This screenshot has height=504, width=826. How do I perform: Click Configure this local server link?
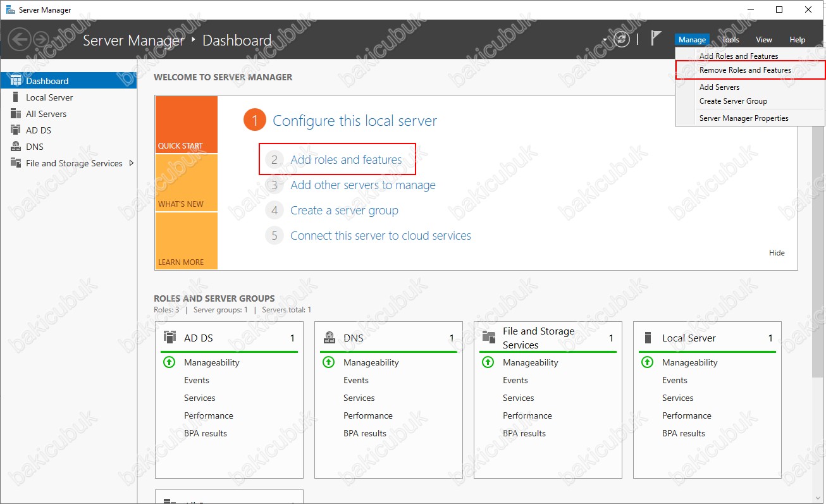tap(355, 121)
